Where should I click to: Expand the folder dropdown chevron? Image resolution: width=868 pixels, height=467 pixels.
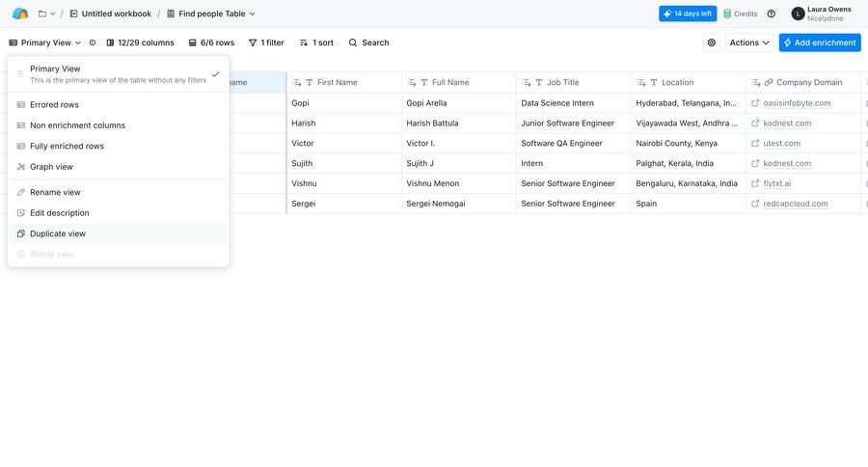pos(53,14)
